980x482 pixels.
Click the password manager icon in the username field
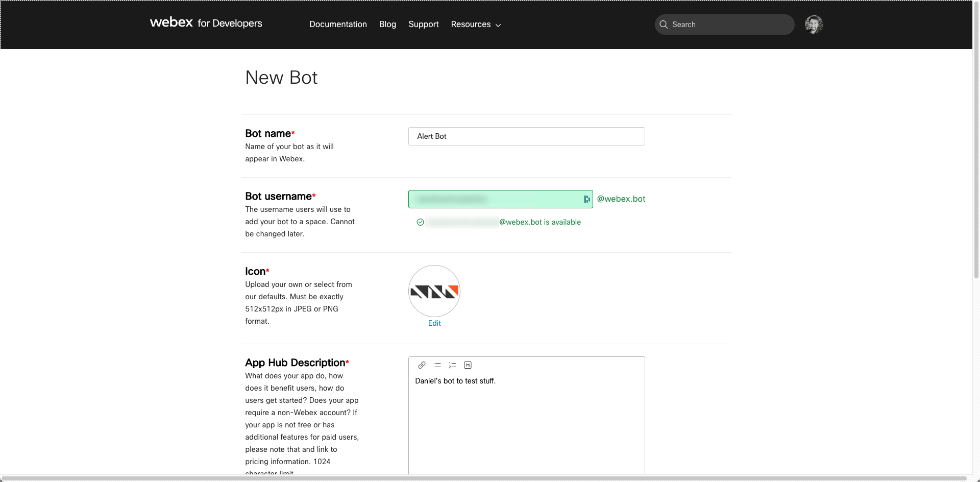pos(586,199)
